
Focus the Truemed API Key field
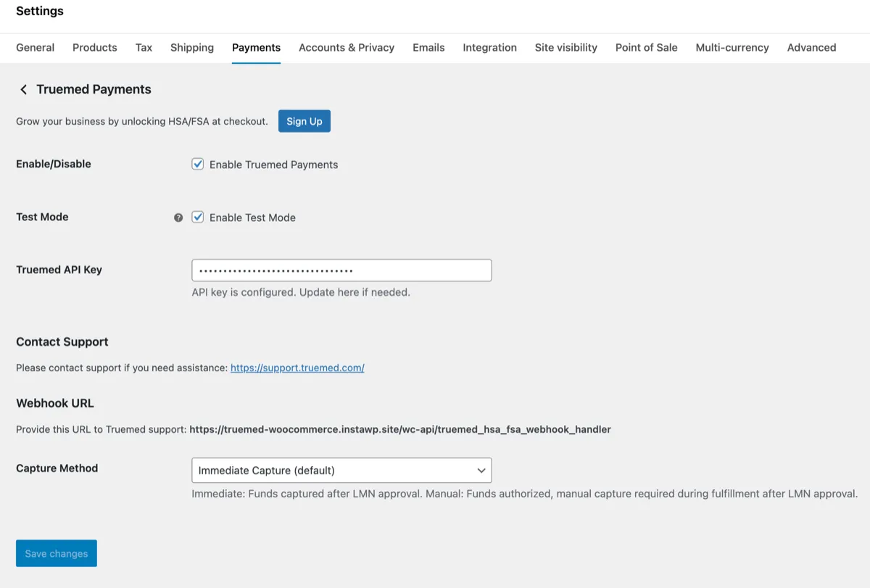click(x=341, y=270)
